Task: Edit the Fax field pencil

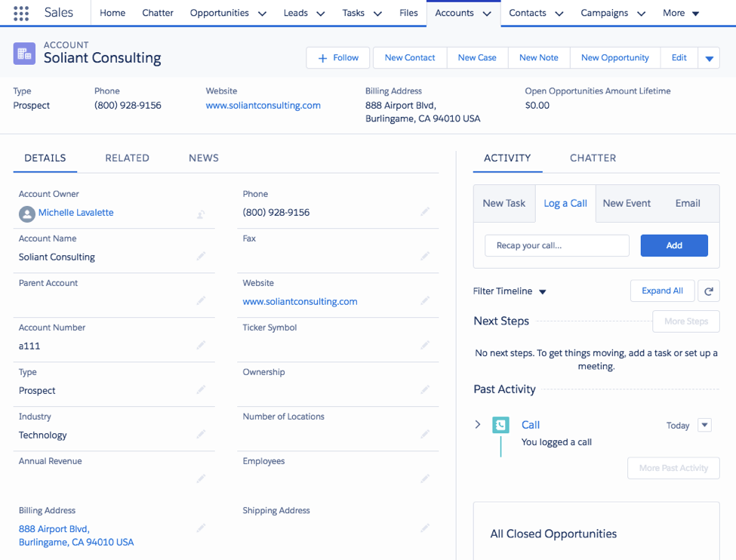Action: 425,257
